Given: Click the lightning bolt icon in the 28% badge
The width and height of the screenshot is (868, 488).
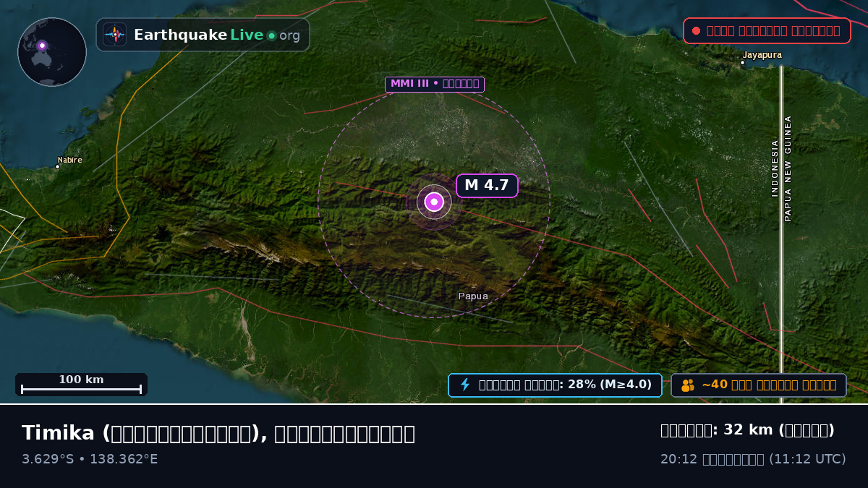Looking at the screenshot, I should tap(465, 385).
